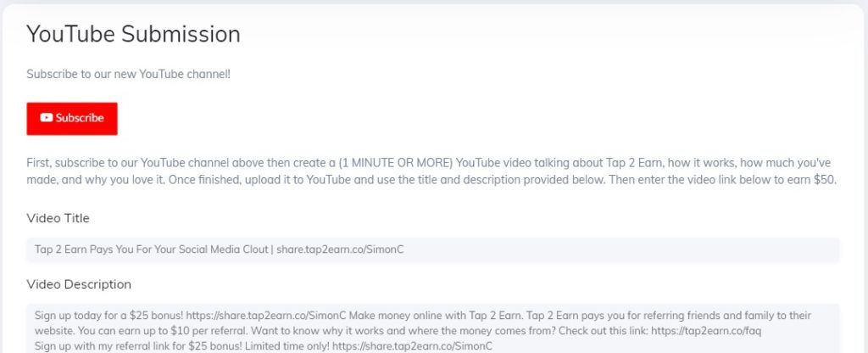
Task: Click 'Sign up today for a $25 bonus!' text
Action: [109, 316]
